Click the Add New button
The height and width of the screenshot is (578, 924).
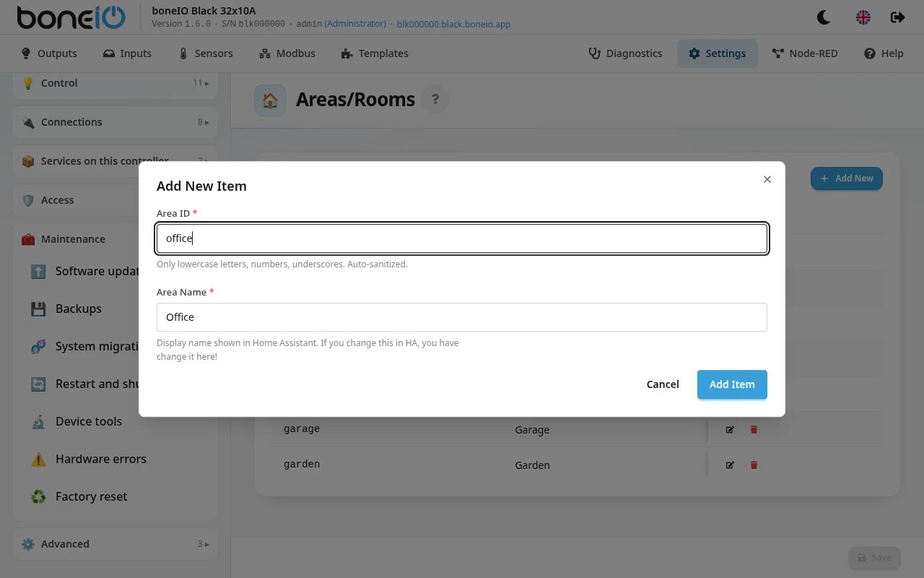click(847, 178)
